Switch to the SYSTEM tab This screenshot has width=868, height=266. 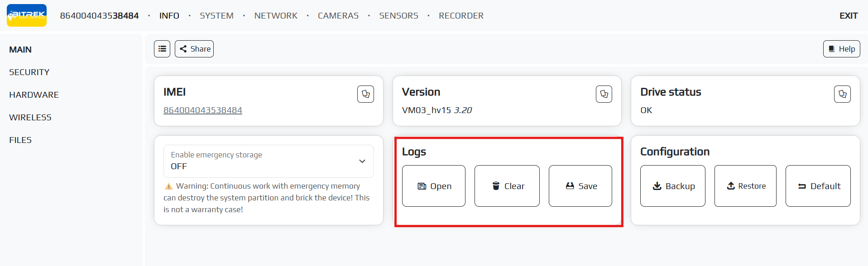pos(216,16)
